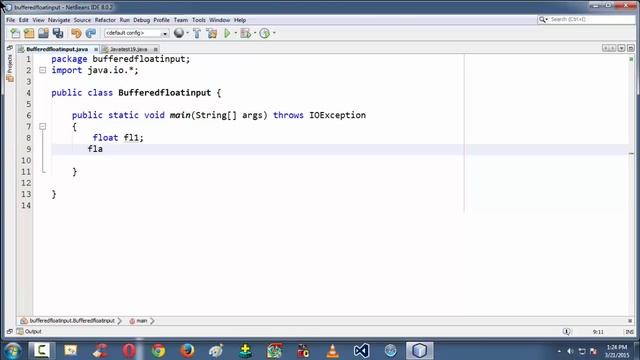640x360 pixels.
Task: Open Firefox from the taskbar
Action: point(187,351)
